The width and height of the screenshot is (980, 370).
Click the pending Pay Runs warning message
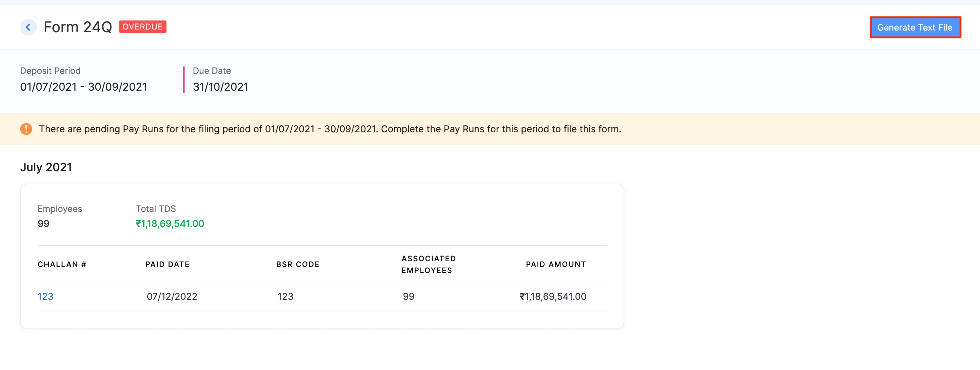tap(330, 129)
